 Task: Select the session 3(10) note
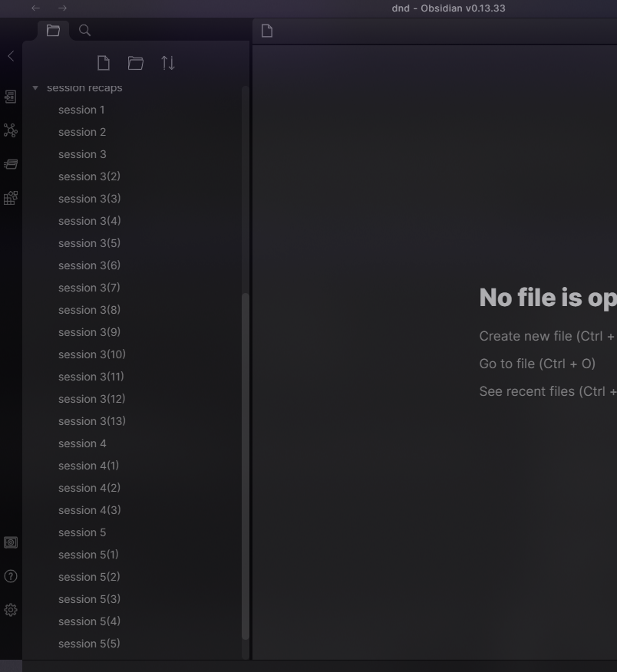pos(92,354)
